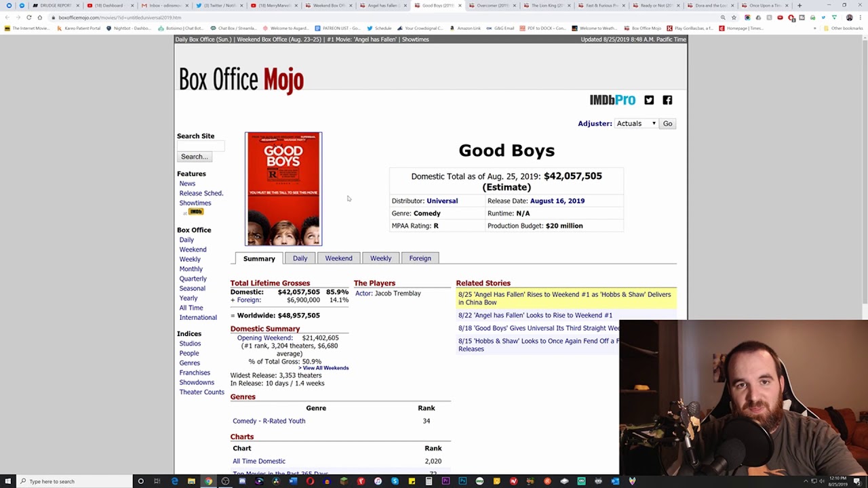Launch Edge from the taskbar
The width and height of the screenshot is (868, 488).
[175, 481]
